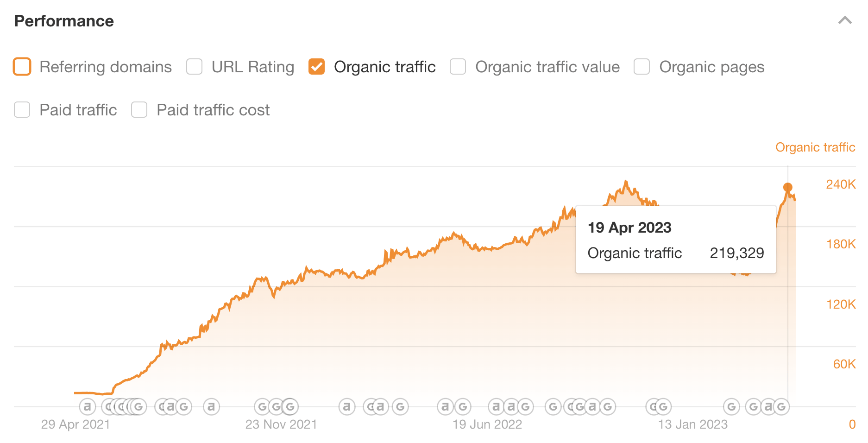
Task: Enable Organic traffic value
Action: point(458,67)
